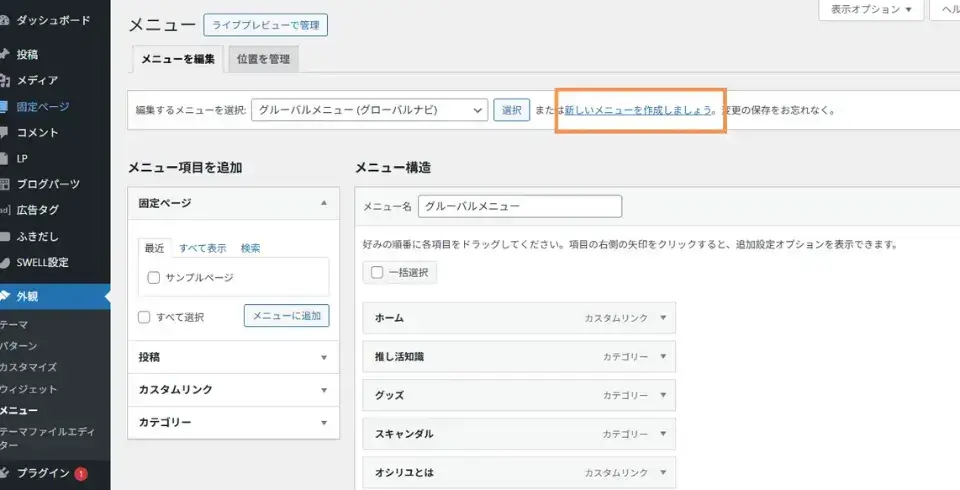Click the プラグイン plug icon in sidebar
Screen dimensions: 960x490
4,473
